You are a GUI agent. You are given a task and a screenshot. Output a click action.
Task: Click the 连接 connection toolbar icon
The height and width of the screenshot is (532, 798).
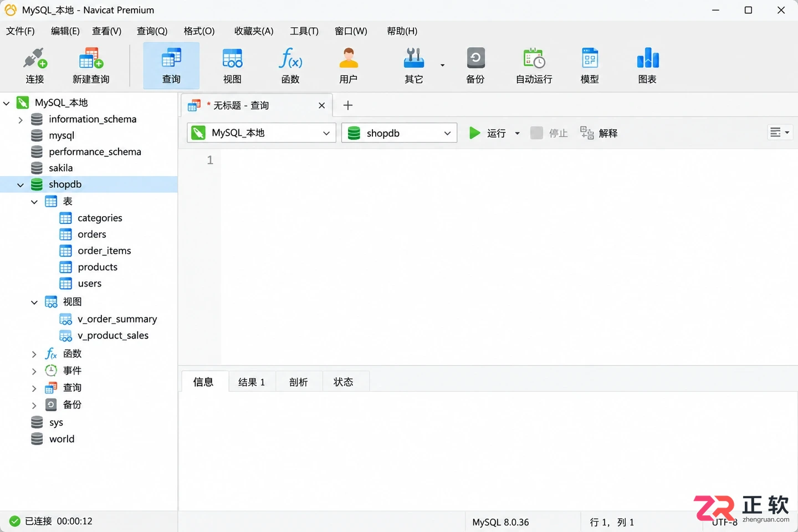point(35,58)
